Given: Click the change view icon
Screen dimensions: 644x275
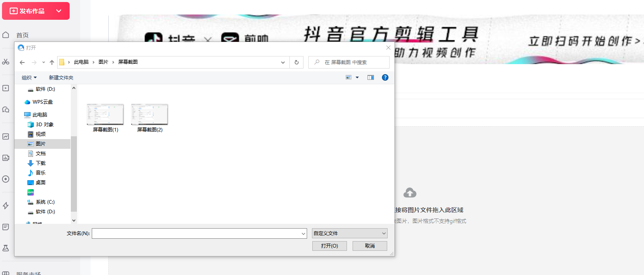Looking at the screenshot, I should [349, 77].
